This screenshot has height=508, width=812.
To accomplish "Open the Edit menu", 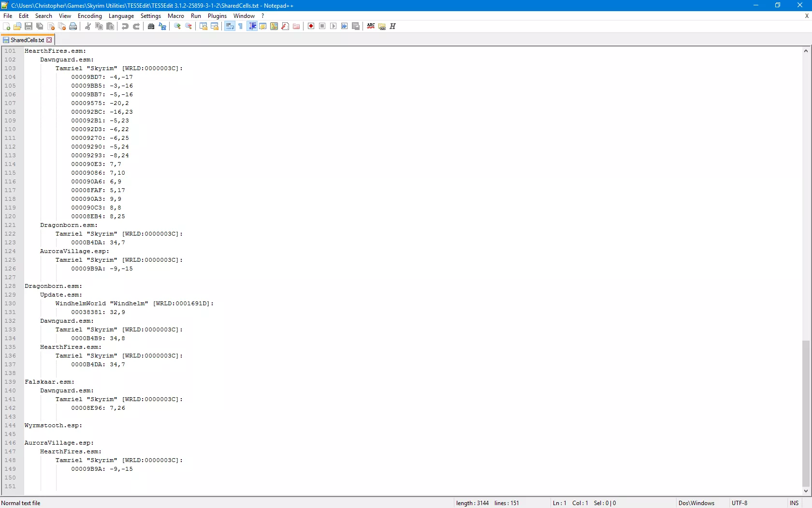I will [x=24, y=16].
